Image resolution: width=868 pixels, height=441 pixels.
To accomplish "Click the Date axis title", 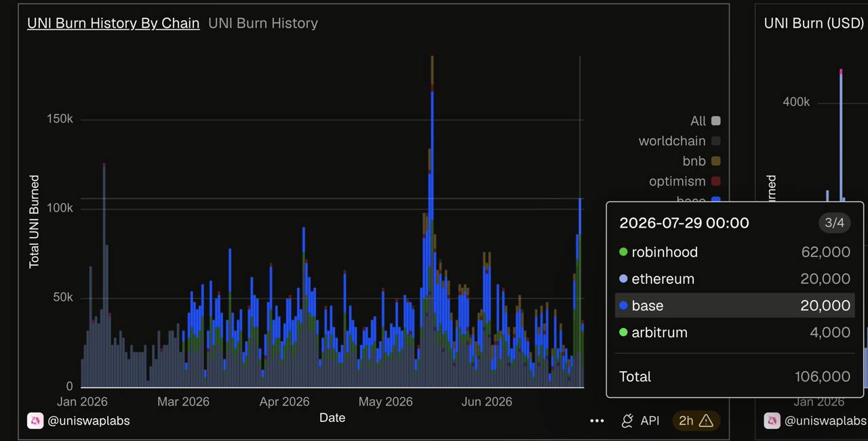I will (x=332, y=418).
